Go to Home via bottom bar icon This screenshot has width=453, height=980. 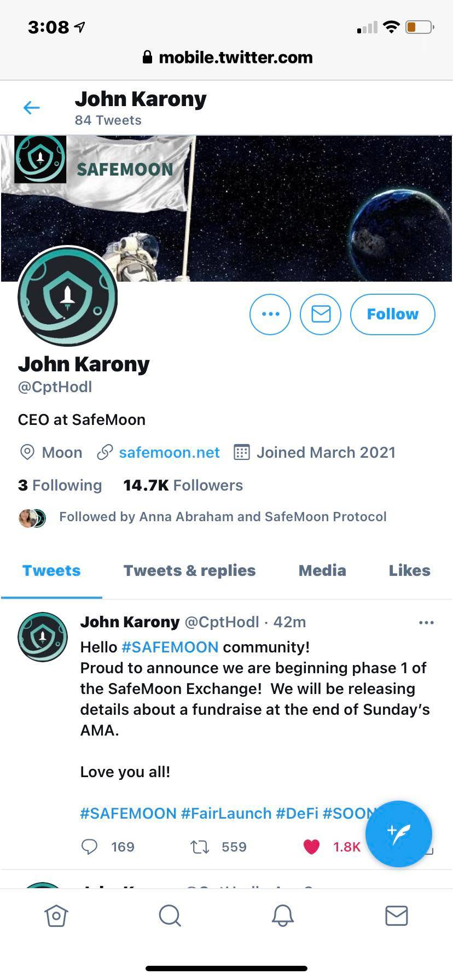[56, 915]
